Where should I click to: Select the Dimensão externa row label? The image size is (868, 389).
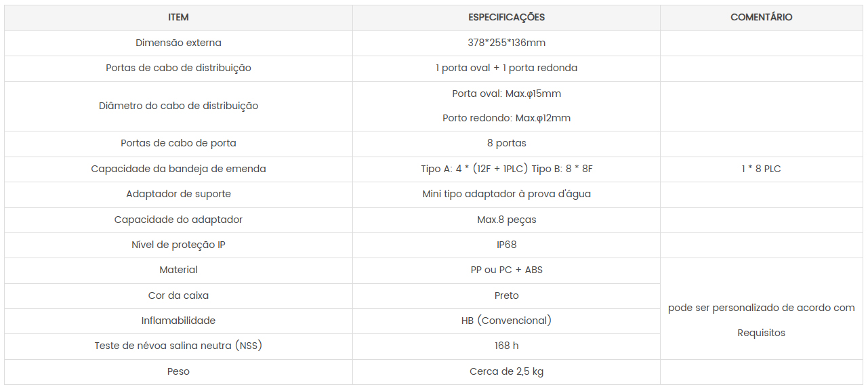tap(178, 43)
